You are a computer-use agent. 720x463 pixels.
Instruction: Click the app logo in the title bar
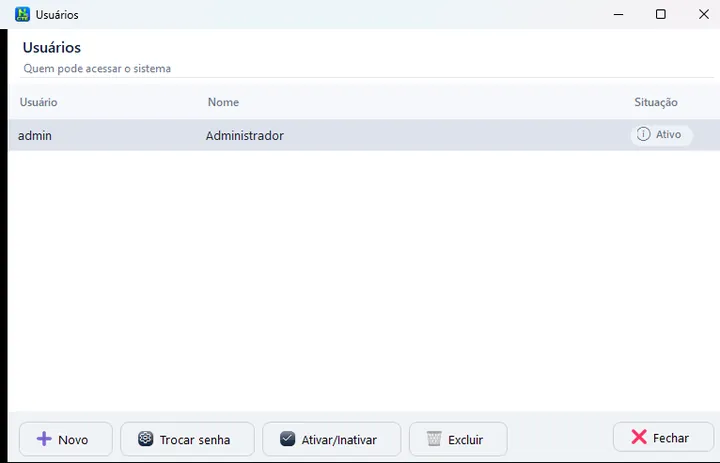(x=22, y=14)
